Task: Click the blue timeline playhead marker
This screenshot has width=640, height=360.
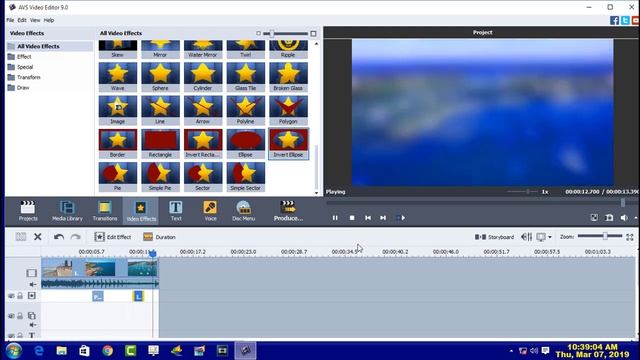Action: coord(153,253)
